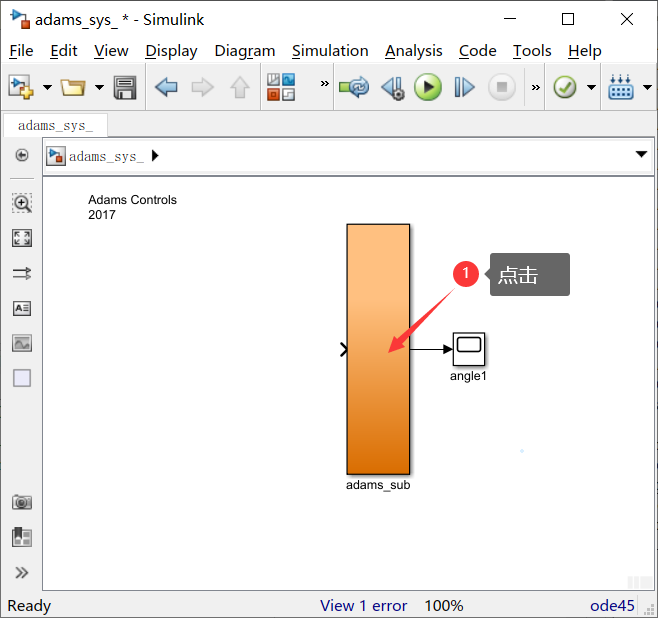Click the Open folder icon
Image resolution: width=658 pixels, height=618 pixels.
click(x=73, y=87)
